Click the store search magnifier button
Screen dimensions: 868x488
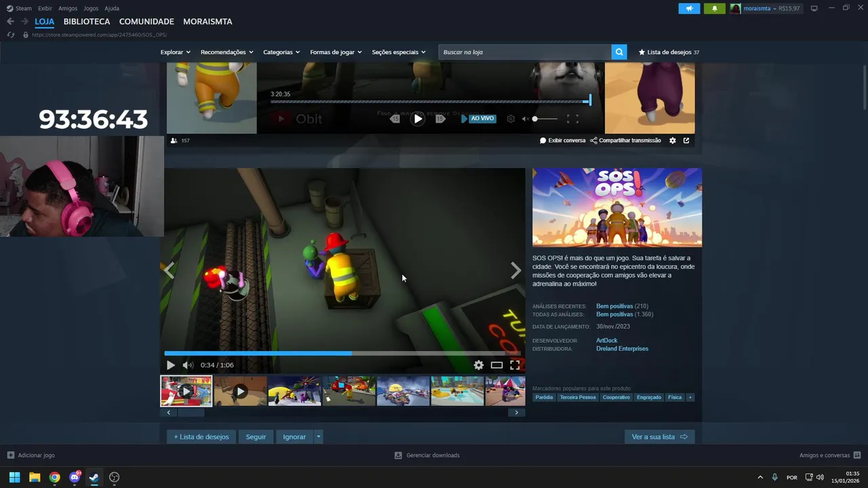pyautogui.click(x=618, y=52)
